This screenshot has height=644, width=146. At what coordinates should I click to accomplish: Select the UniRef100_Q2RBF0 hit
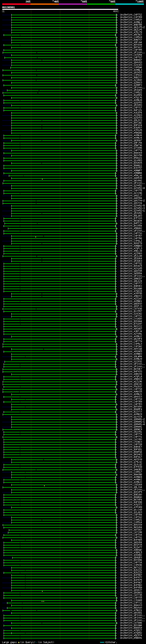click(131, 85)
